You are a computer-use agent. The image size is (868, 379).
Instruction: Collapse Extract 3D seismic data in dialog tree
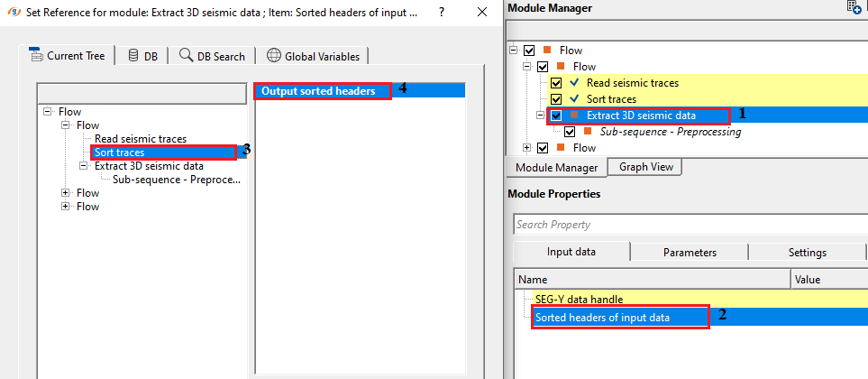84,166
